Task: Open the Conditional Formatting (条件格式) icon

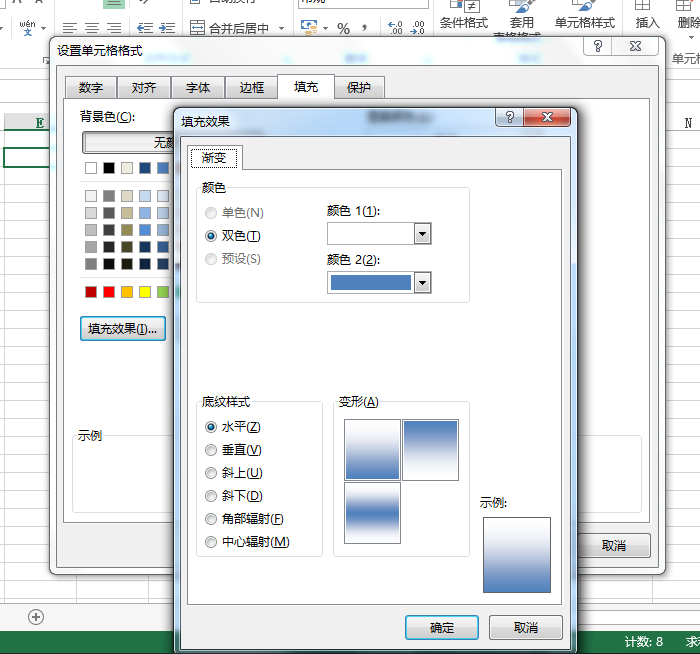Action: pos(464,16)
